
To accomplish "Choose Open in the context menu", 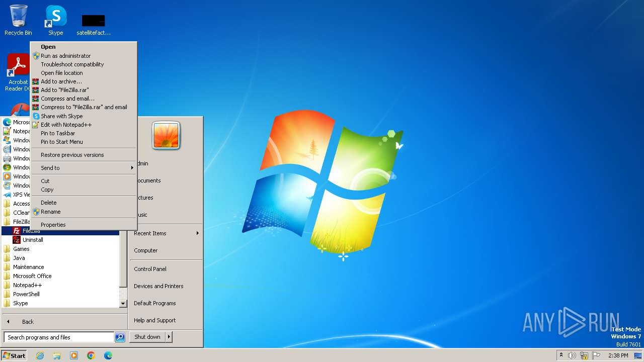I will coord(84,47).
